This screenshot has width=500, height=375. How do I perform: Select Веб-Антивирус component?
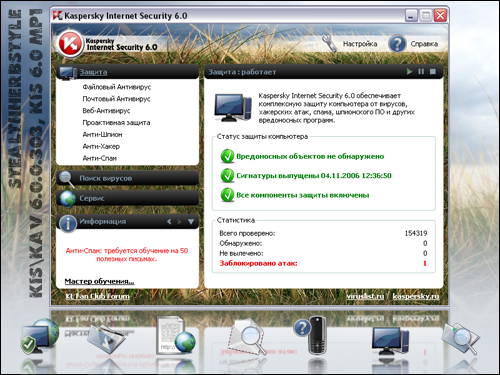click(x=106, y=111)
